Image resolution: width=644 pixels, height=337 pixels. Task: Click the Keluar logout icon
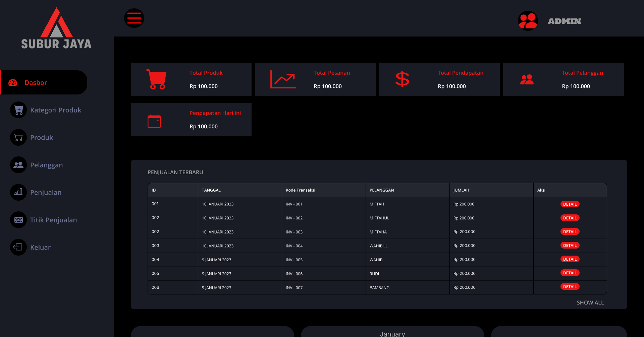18,247
